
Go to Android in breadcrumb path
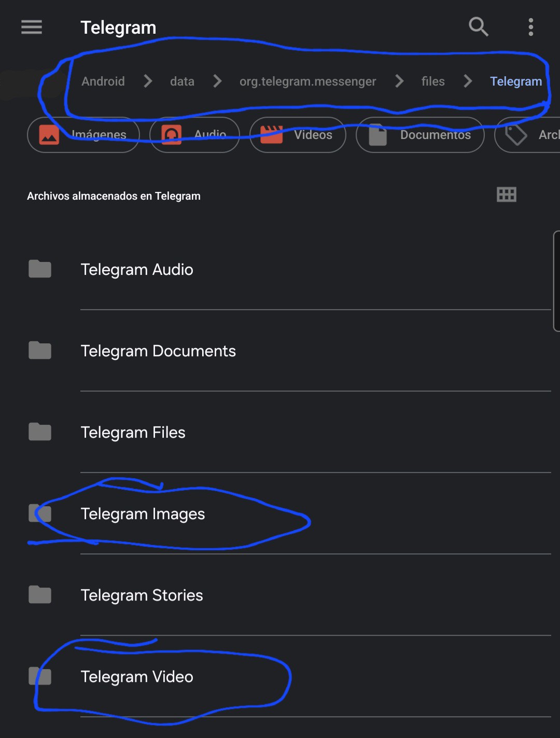click(103, 81)
